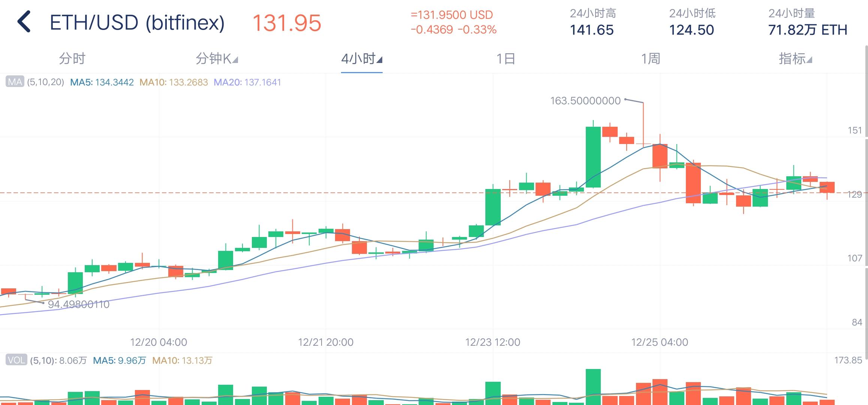Click the MA5: 134.3442 legend value
The width and height of the screenshot is (868, 405).
click(x=102, y=82)
